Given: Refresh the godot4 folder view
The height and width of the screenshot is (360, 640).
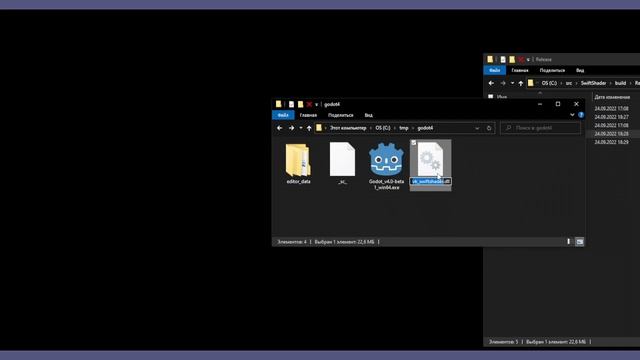Looking at the screenshot, I should tap(489, 128).
